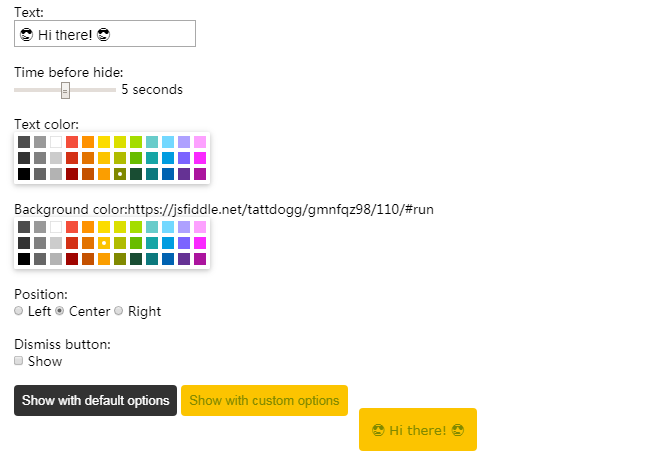Pick top-row red swatch in Text color palette

tap(72, 142)
